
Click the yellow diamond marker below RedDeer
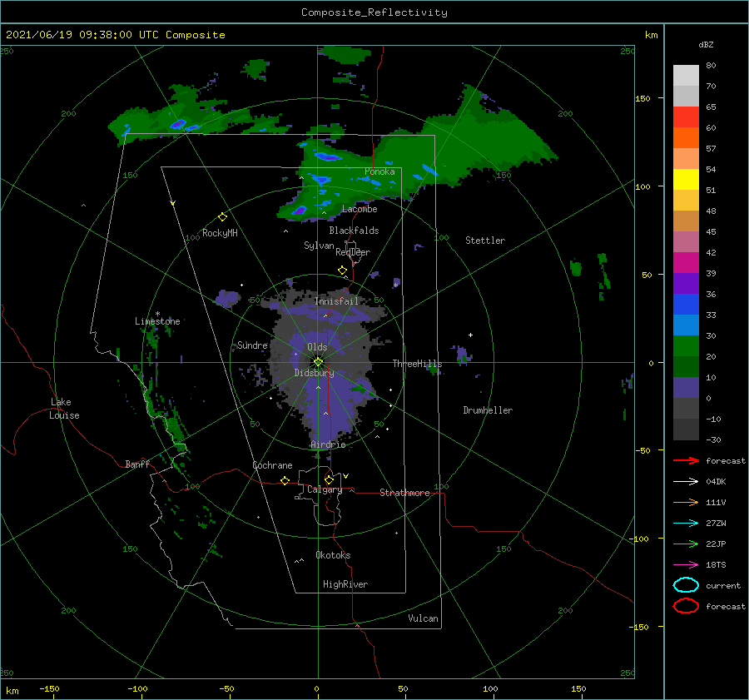tap(342, 271)
